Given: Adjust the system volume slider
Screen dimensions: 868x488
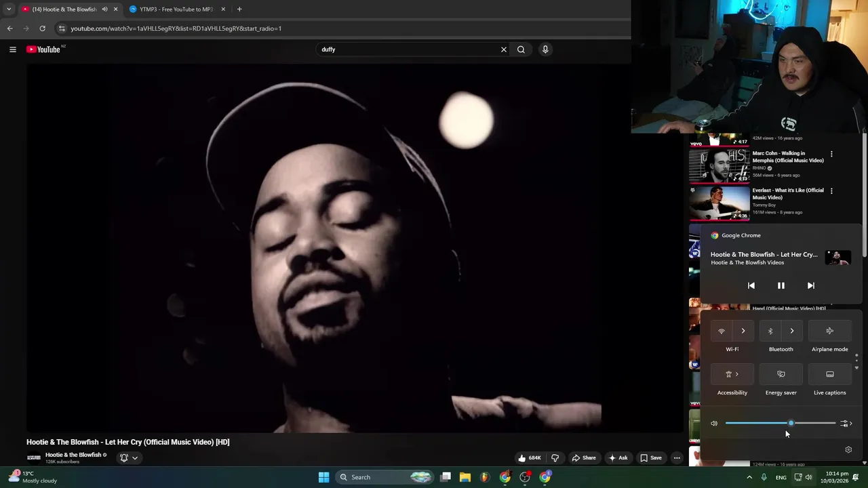Looking at the screenshot, I should [x=781, y=424].
